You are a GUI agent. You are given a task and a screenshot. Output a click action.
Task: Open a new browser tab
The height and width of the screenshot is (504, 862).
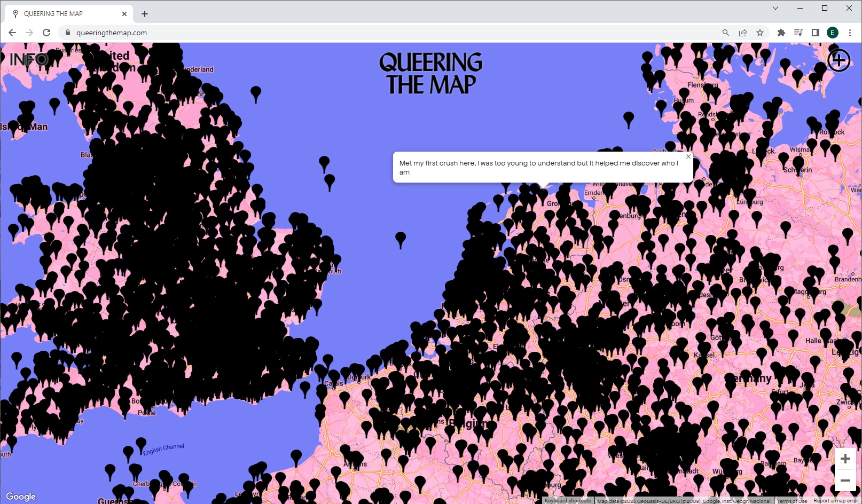pos(145,14)
